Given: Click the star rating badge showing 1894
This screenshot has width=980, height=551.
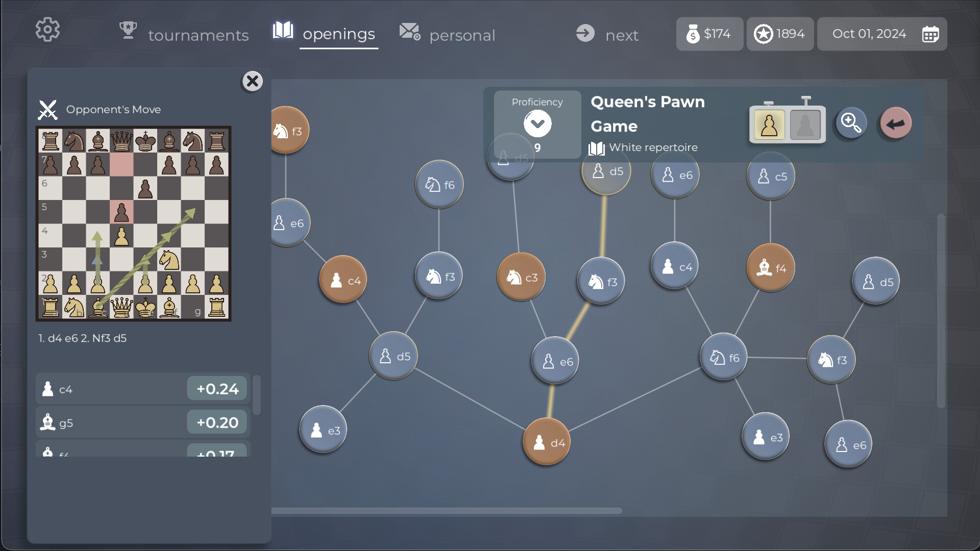Looking at the screenshot, I should tap(780, 34).
